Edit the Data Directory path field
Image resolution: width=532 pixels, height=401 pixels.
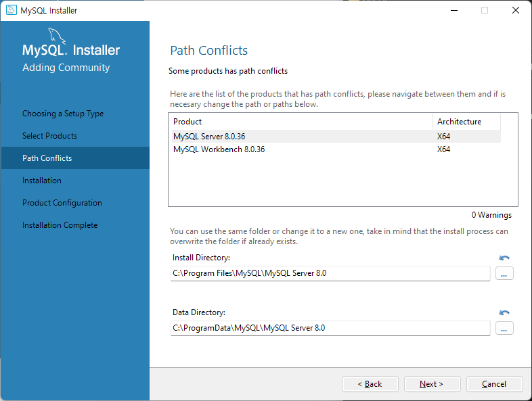[x=330, y=328]
